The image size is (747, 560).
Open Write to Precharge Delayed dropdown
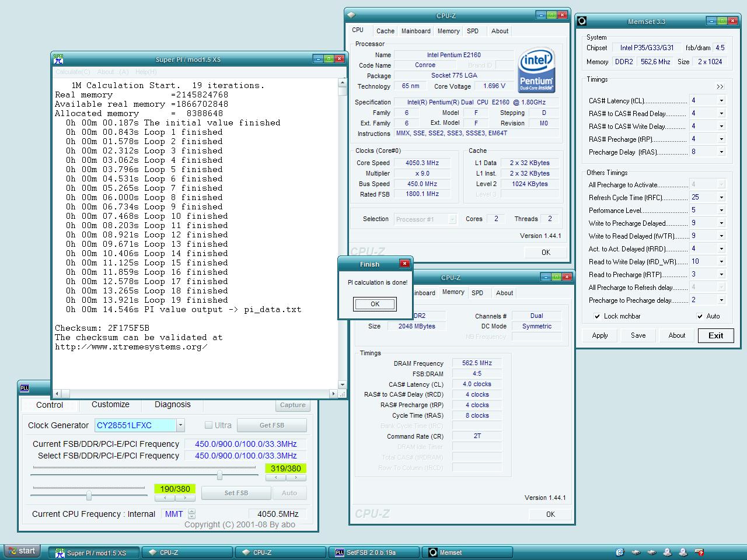721,223
